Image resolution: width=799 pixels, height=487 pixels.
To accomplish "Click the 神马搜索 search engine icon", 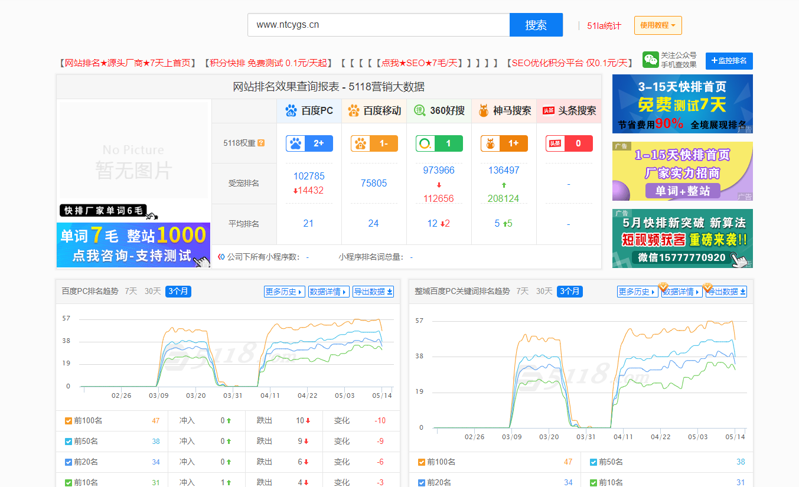I will (483, 111).
